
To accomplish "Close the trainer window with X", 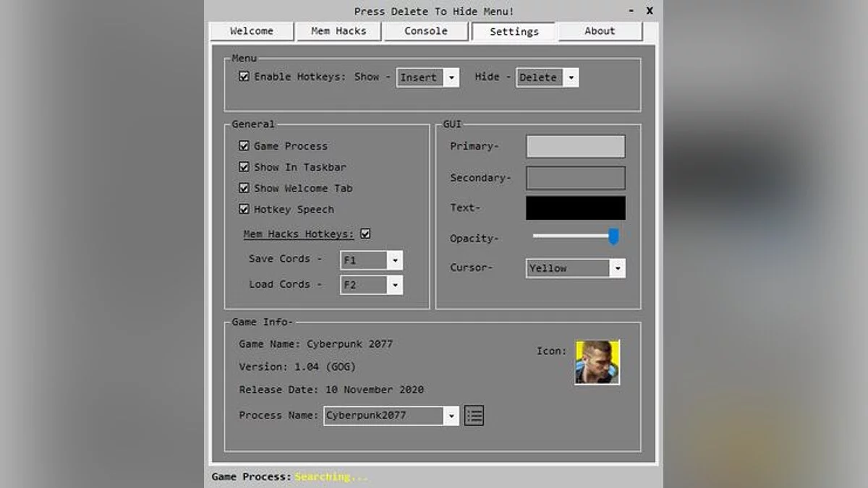I will coord(650,11).
